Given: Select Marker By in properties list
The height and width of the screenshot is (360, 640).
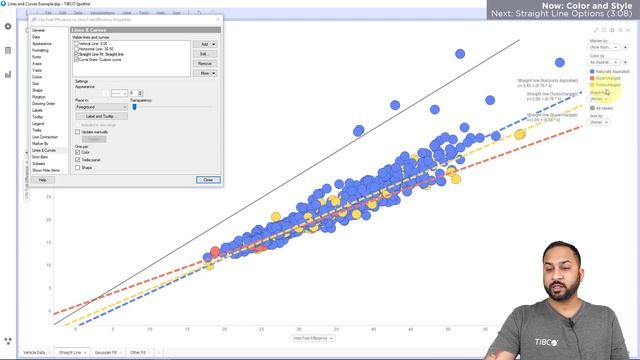Looking at the screenshot, I should tap(40, 144).
